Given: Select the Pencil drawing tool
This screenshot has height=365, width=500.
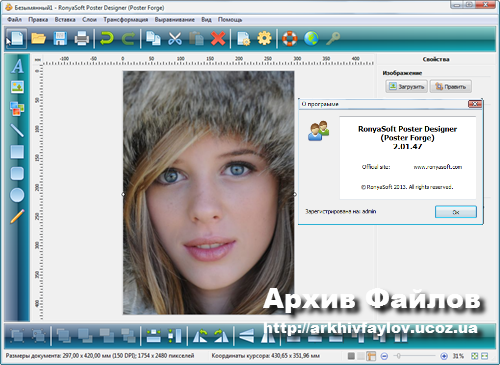Looking at the screenshot, I should click(17, 216).
